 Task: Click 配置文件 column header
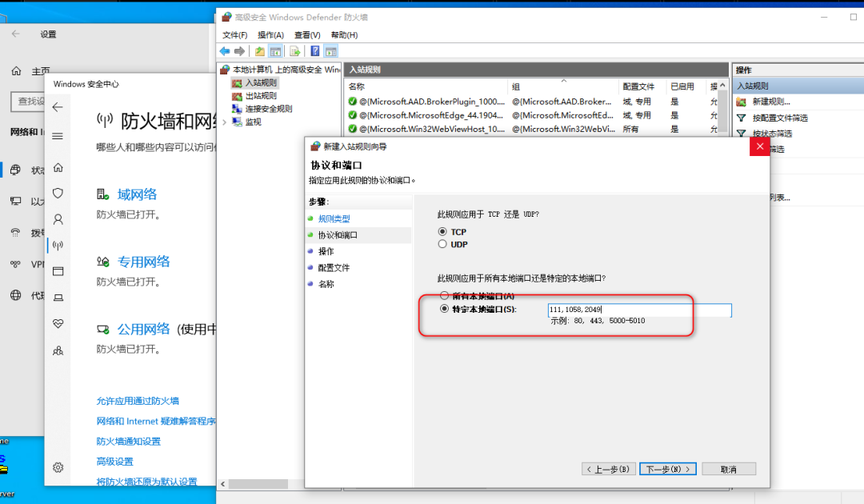pos(638,86)
